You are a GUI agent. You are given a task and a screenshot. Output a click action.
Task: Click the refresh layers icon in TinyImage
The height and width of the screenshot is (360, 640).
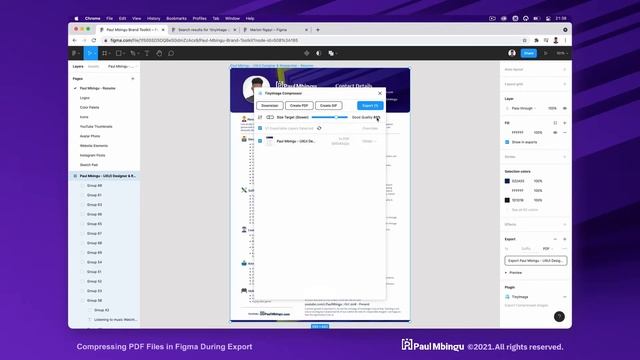click(x=319, y=128)
